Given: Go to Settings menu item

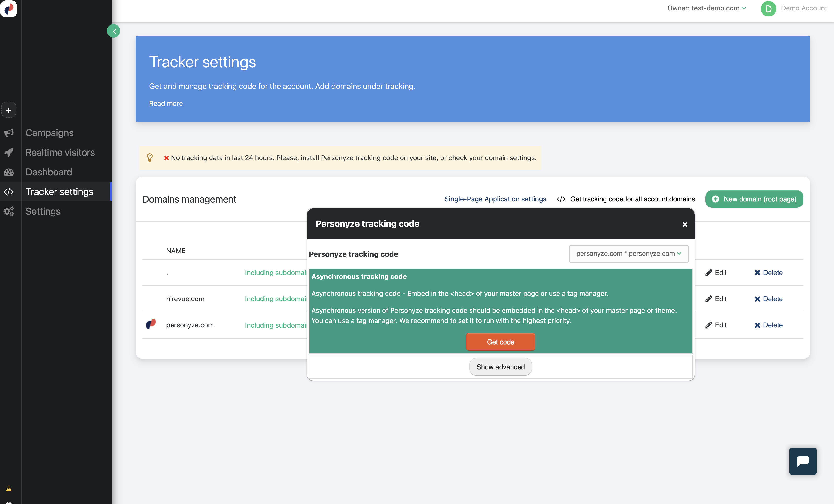Looking at the screenshot, I should [43, 211].
